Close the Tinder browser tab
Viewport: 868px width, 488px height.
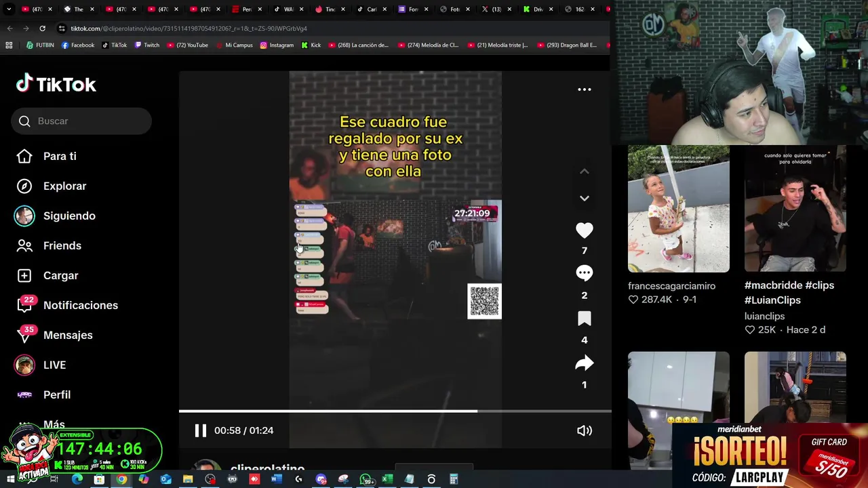[x=342, y=9]
